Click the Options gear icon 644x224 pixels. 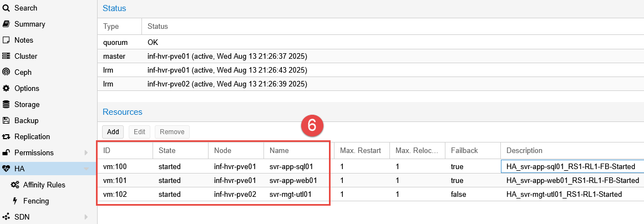click(x=6, y=89)
